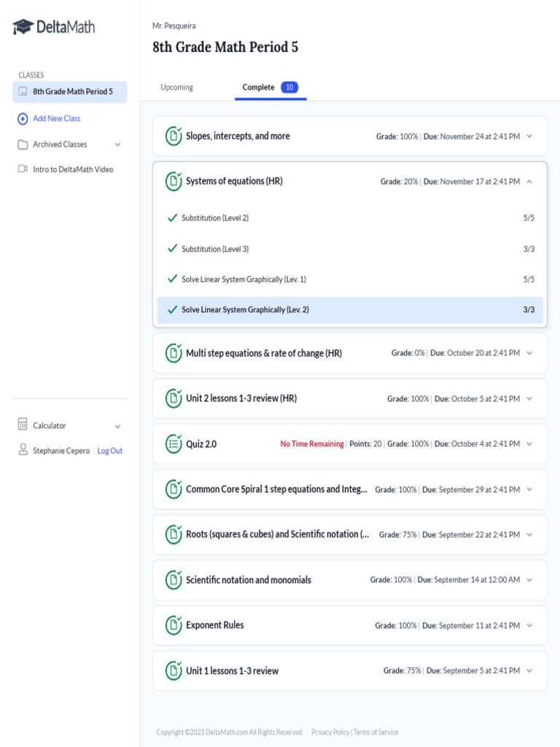Click the Add New Class plus icon
This screenshot has height=747, width=560.
23,118
